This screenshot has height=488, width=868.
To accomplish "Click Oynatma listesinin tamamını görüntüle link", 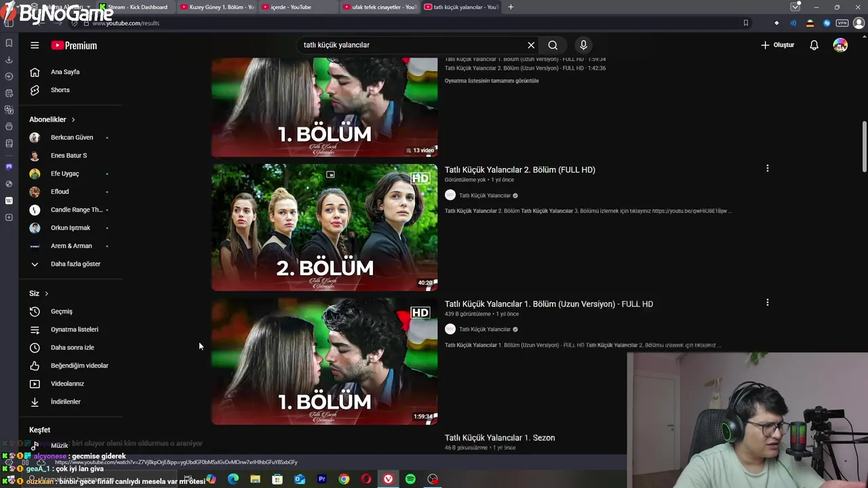I will tap(492, 81).
